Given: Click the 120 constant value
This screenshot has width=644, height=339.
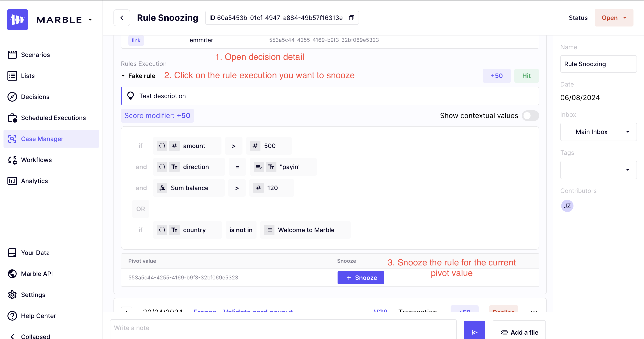Looking at the screenshot, I should click(271, 188).
